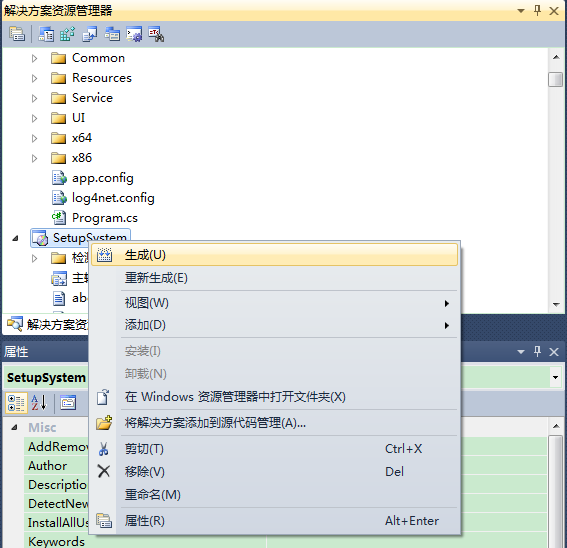Click the scissors Cut icon
Image resolution: width=567 pixels, height=548 pixels.
(x=103, y=449)
